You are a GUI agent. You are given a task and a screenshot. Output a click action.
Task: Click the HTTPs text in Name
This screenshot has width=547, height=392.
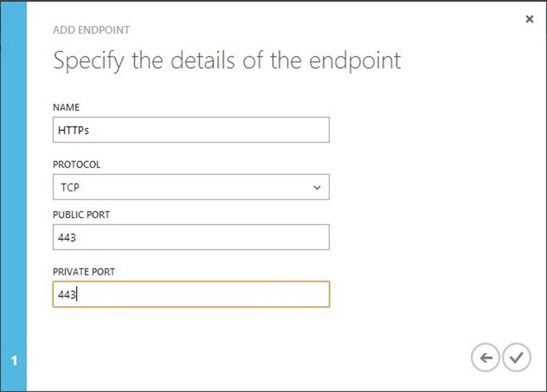pos(72,130)
